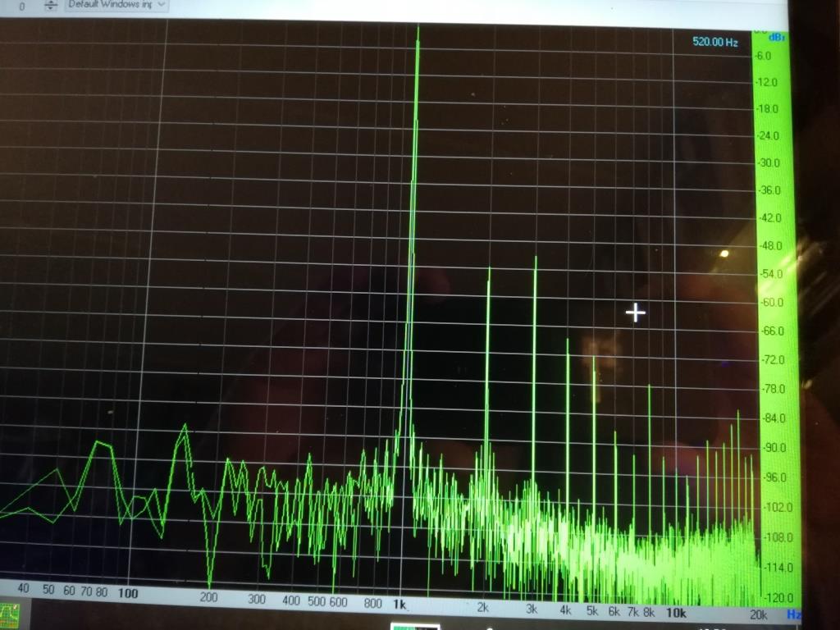Click the top of the 2 kHz harmonic spike

tap(489, 269)
